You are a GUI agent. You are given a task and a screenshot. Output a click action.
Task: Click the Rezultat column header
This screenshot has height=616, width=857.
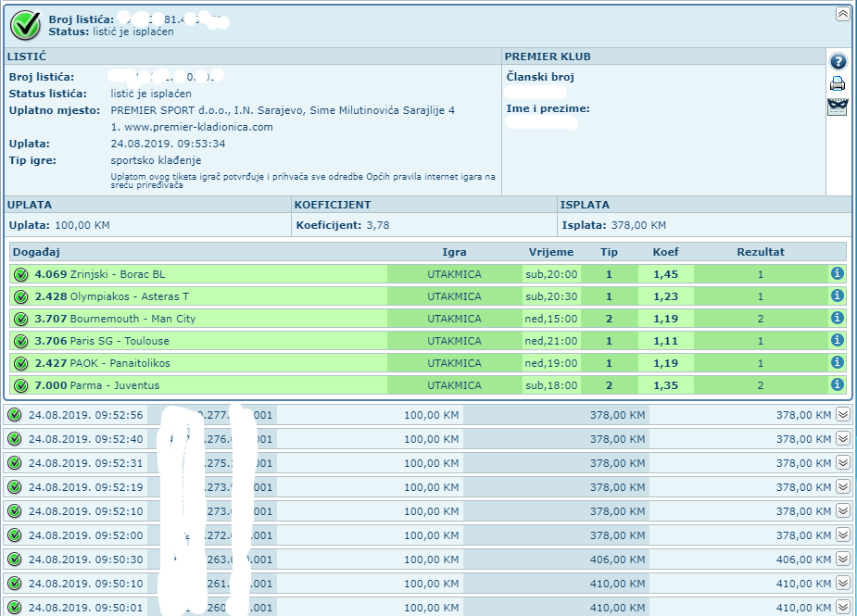coord(761,252)
